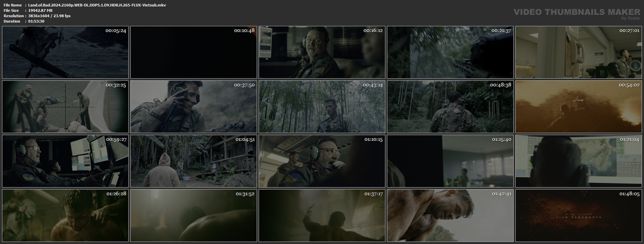
Task: Click the resolution value 3836x1604 / 23.98 fps
Action: 49,16
